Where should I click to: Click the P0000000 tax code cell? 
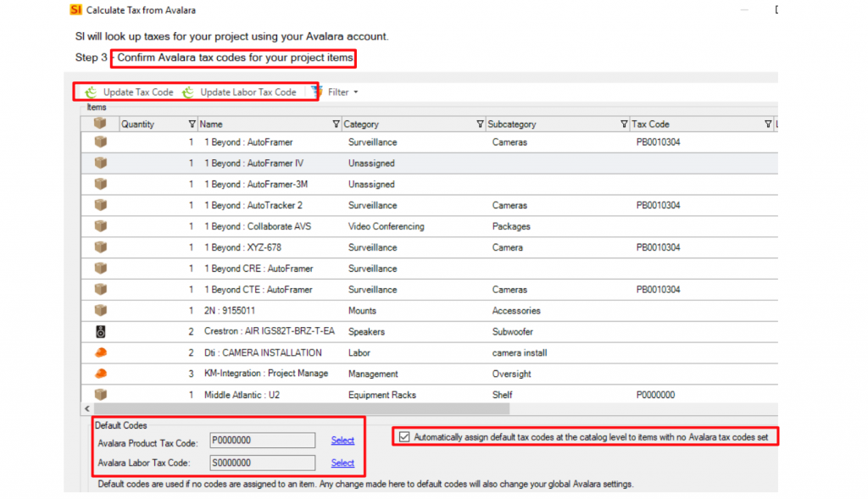click(x=655, y=395)
